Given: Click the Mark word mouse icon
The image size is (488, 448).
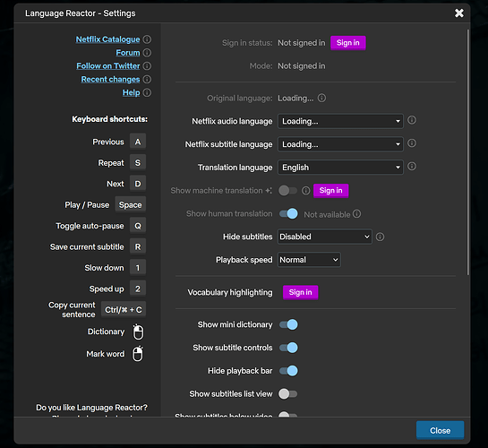Looking at the screenshot, I should point(138,354).
